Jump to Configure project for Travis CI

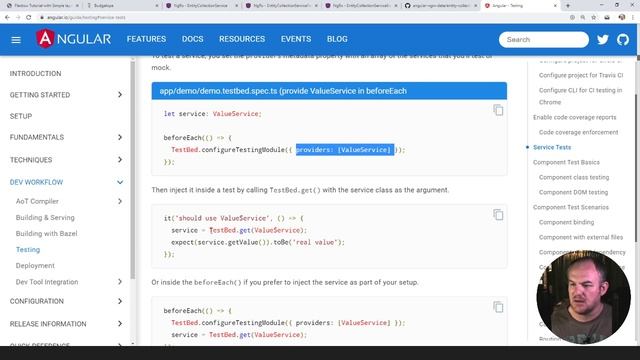pos(581,75)
